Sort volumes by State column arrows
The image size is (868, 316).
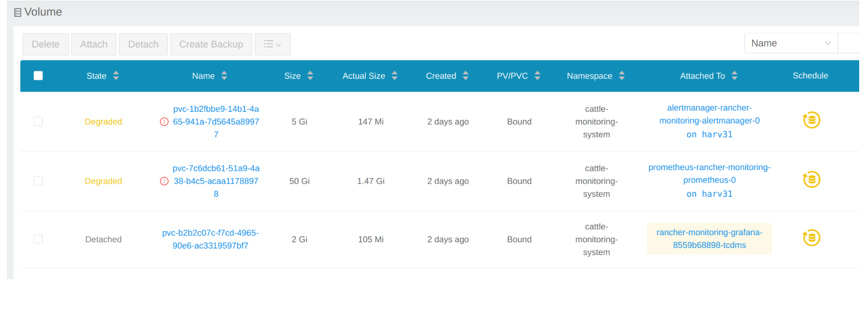point(116,76)
